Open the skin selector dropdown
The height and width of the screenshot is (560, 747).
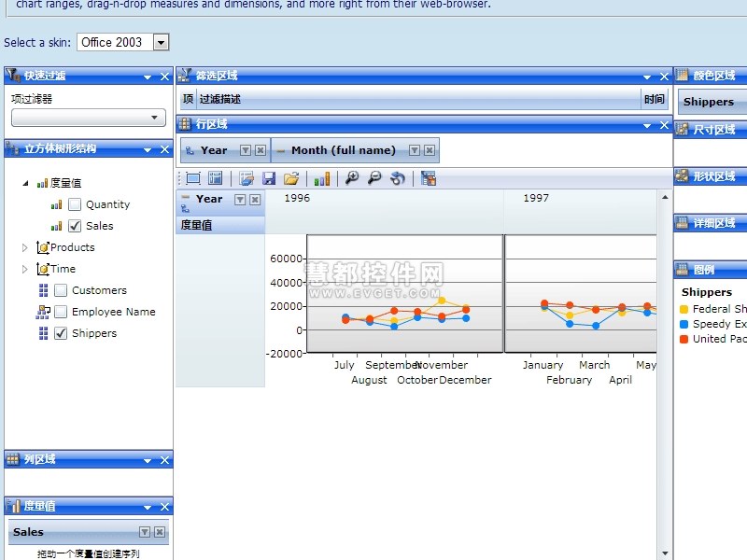pos(161,42)
